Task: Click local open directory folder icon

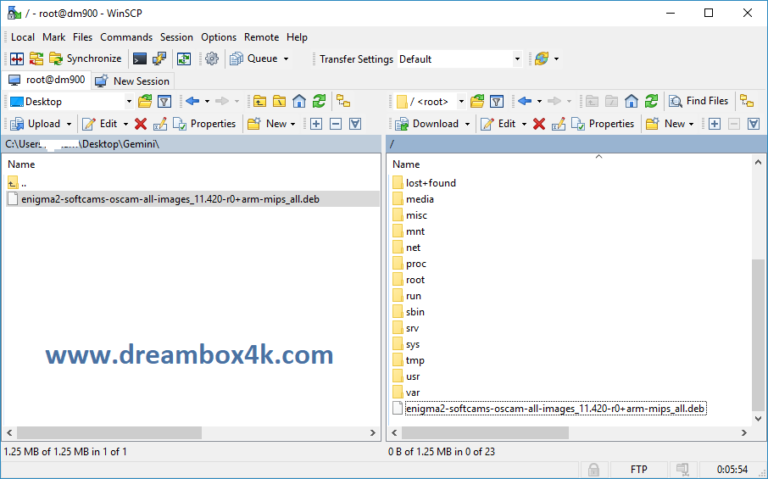Action: [x=145, y=101]
